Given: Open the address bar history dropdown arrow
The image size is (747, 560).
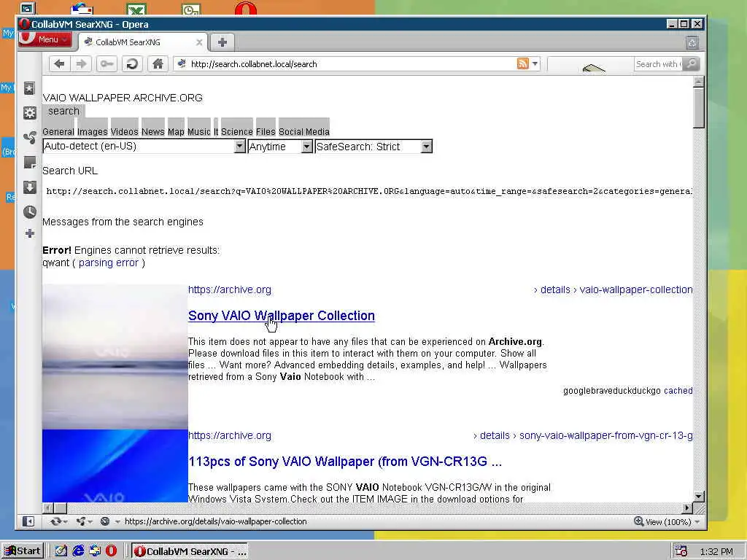Looking at the screenshot, I should 535,63.
